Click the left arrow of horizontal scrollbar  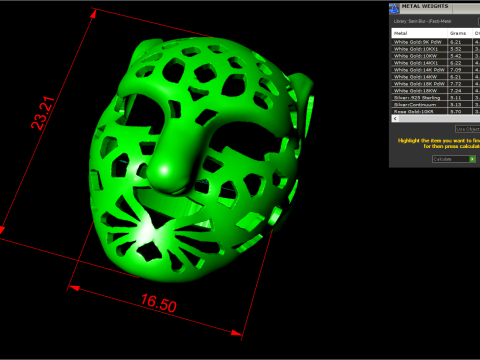coord(395,118)
